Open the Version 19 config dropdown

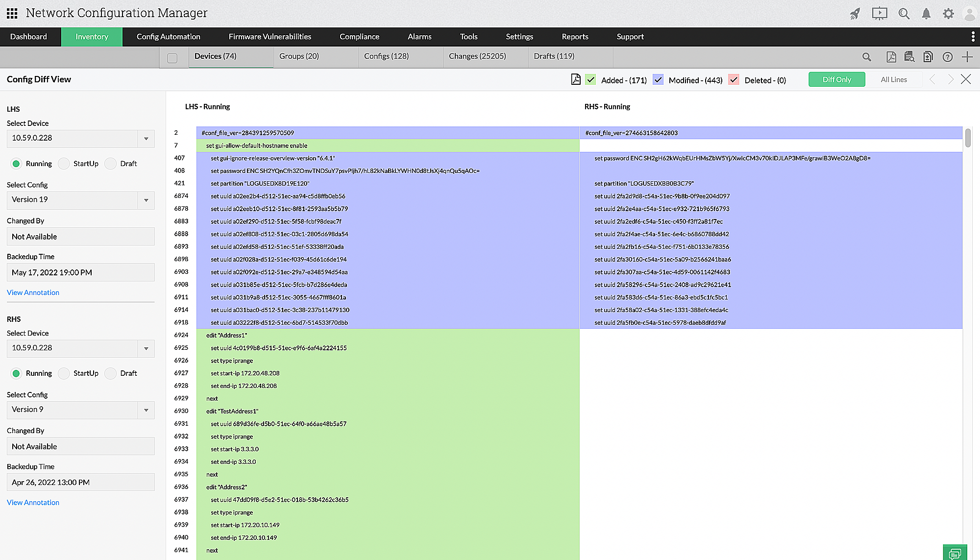tap(146, 200)
